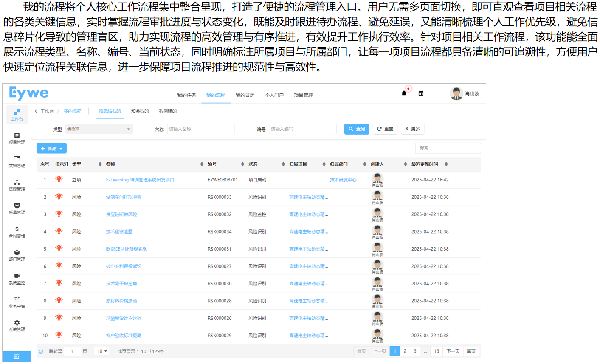This screenshot has width=600, height=364.
Task: Click the 查询 search button
Action: point(356,129)
